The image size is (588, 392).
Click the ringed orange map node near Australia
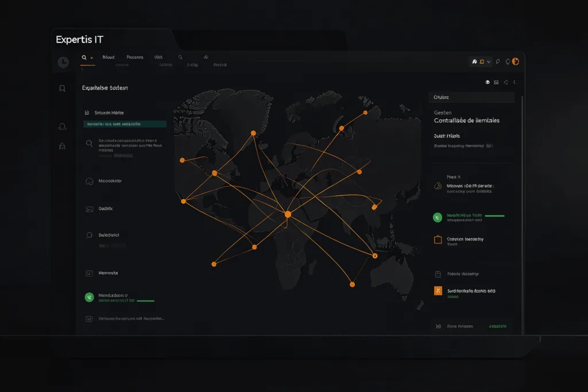pos(375,256)
